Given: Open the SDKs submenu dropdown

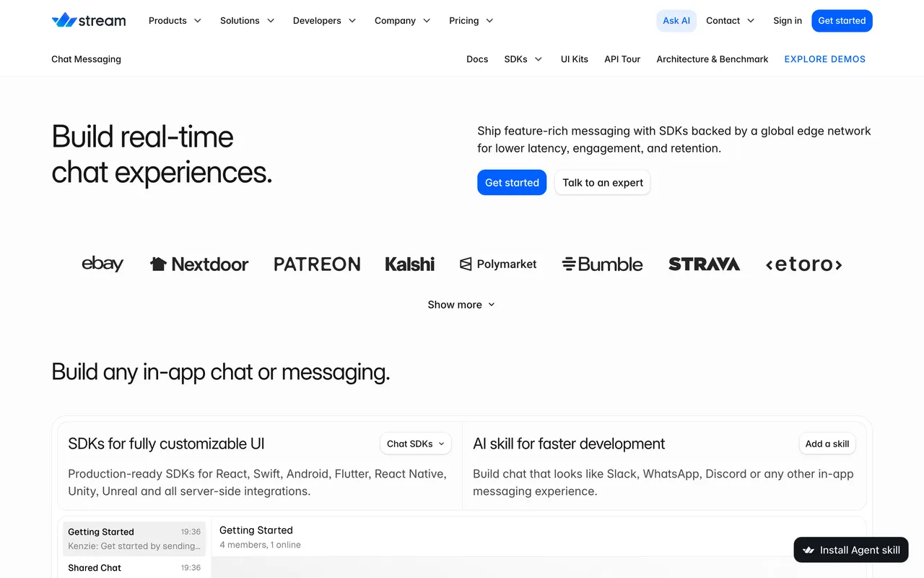Looking at the screenshot, I should coord(523,59).
